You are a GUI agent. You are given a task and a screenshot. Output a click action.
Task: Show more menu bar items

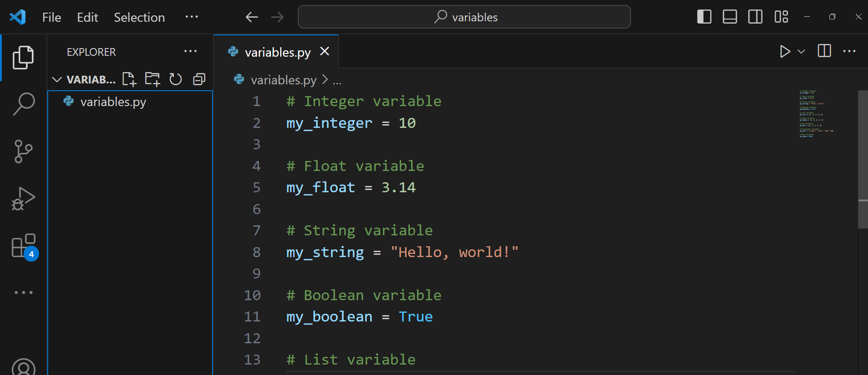point(192,17)
